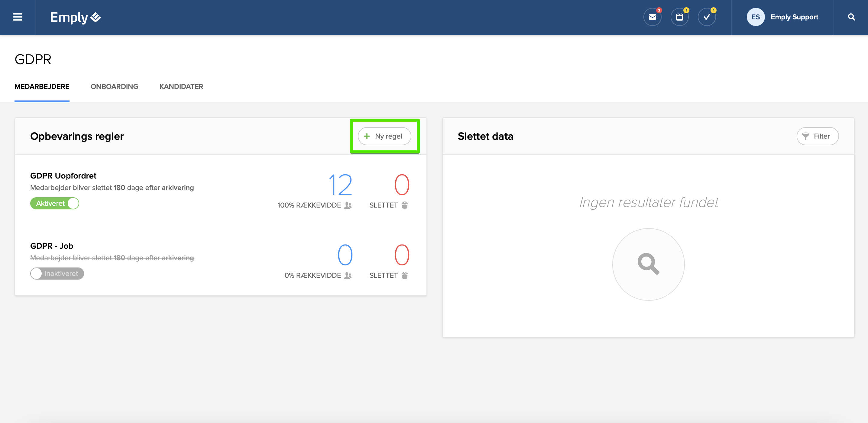868x423 pixels.
Task: Click the Emply logo
Action: 75,17
